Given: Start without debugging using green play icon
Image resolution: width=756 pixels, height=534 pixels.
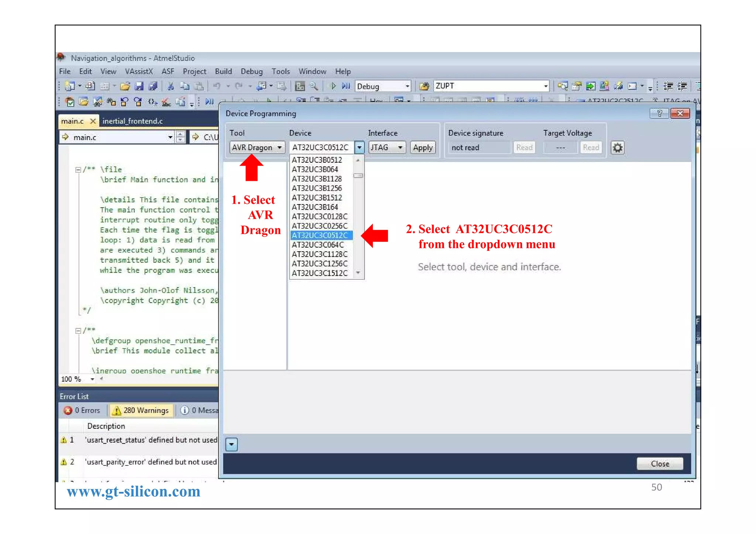Looking at the screenshot, I should click(x=333, y=86).
